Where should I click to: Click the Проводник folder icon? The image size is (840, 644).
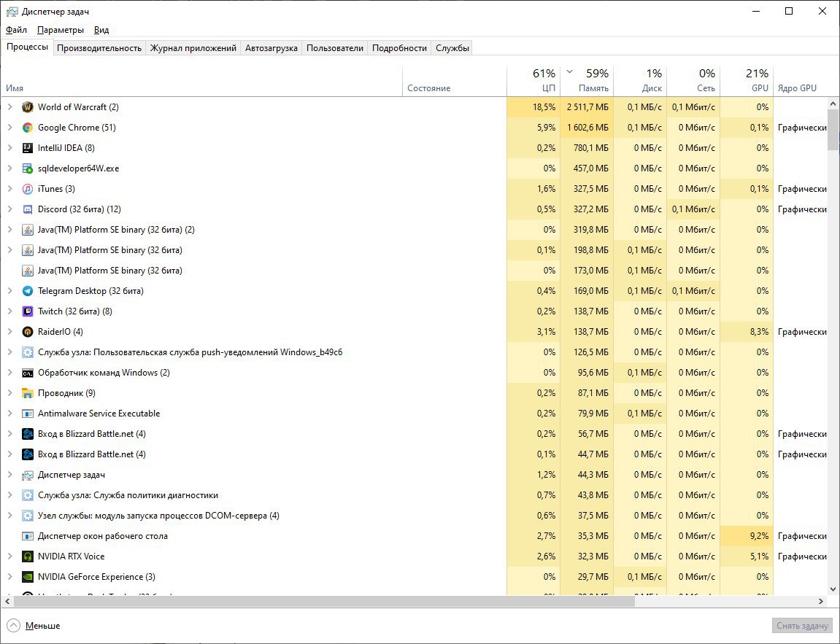click(x=27, y=393)
